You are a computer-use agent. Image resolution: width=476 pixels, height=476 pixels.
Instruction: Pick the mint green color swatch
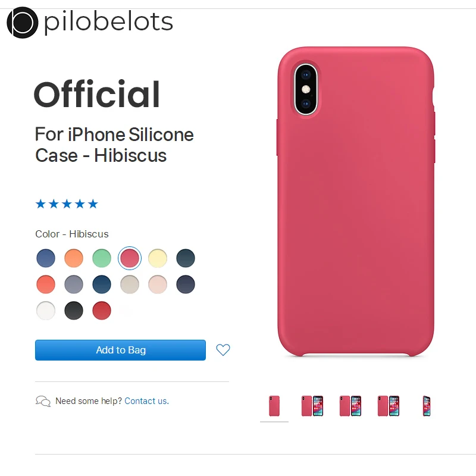coord(102,258)
